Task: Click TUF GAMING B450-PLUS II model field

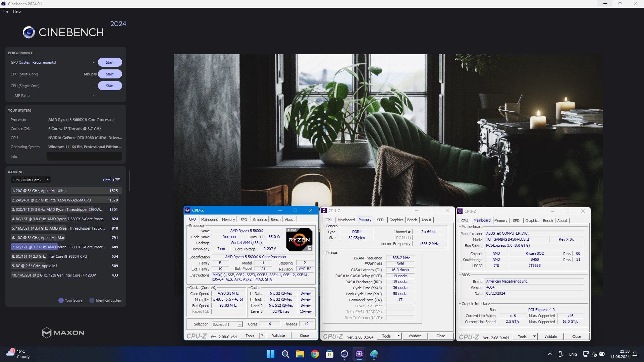Action: [517, 239]
